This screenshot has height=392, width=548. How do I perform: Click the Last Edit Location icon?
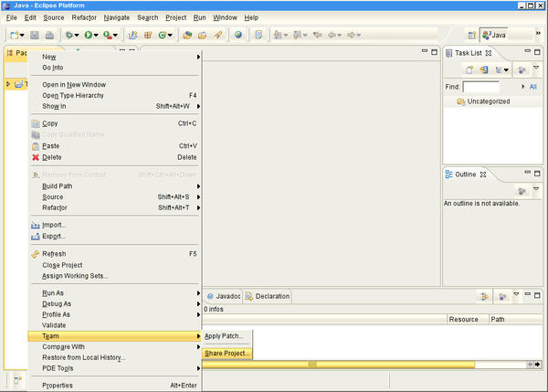click(317, 35)
